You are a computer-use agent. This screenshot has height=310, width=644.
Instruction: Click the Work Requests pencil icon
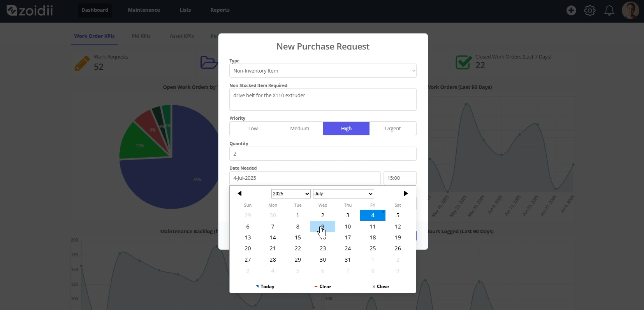(x=82, y=63)
